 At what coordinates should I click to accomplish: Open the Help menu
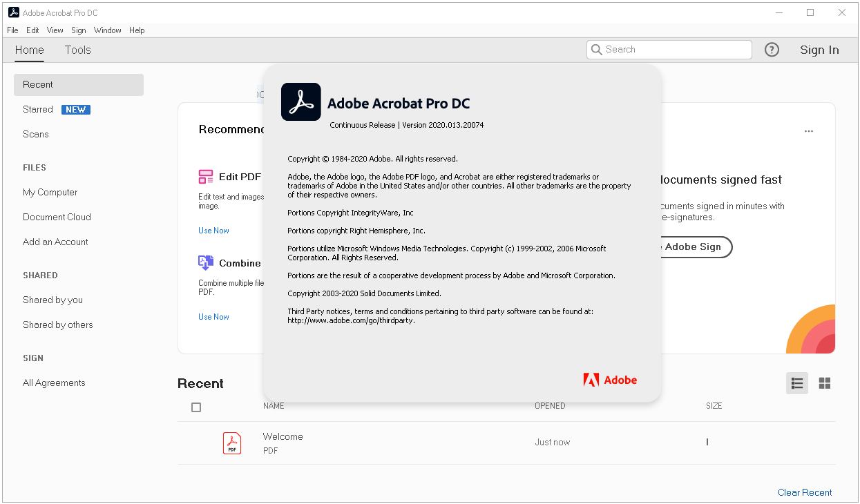pyautogui.click(x=137, y=30)
